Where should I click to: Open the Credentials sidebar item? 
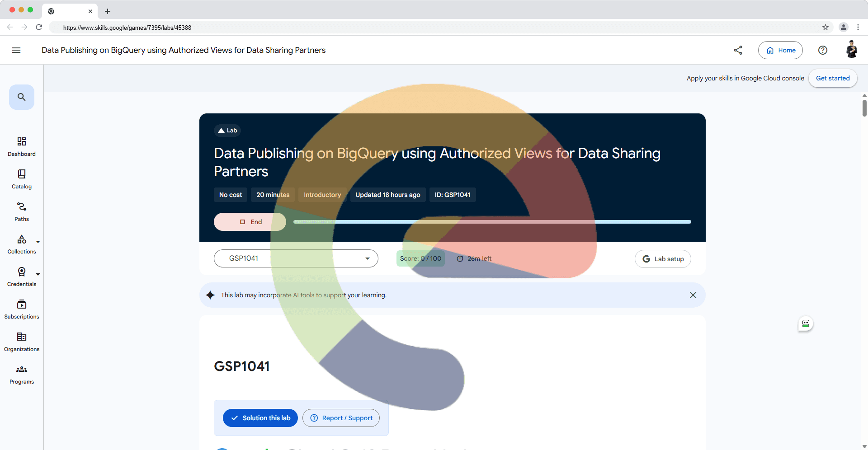tap(22, 277)
